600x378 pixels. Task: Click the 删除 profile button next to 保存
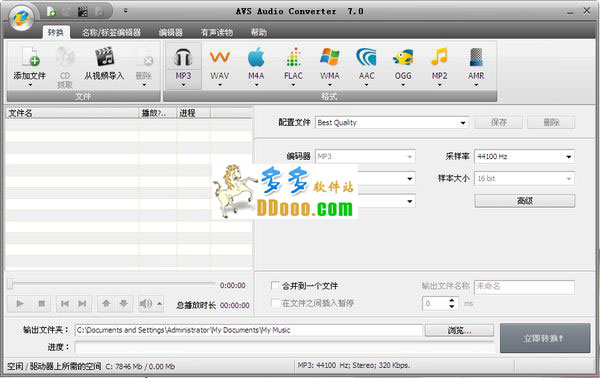551,122
